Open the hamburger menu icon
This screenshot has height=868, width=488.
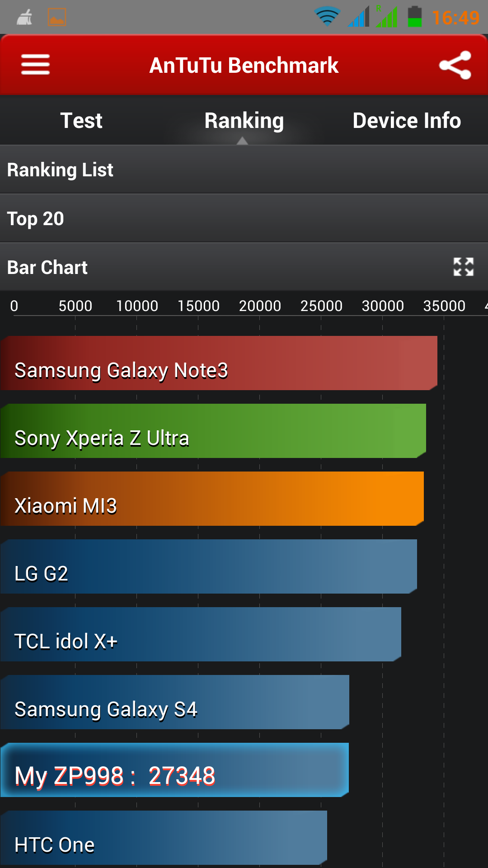pyautogui.click(x=35, y=65)
